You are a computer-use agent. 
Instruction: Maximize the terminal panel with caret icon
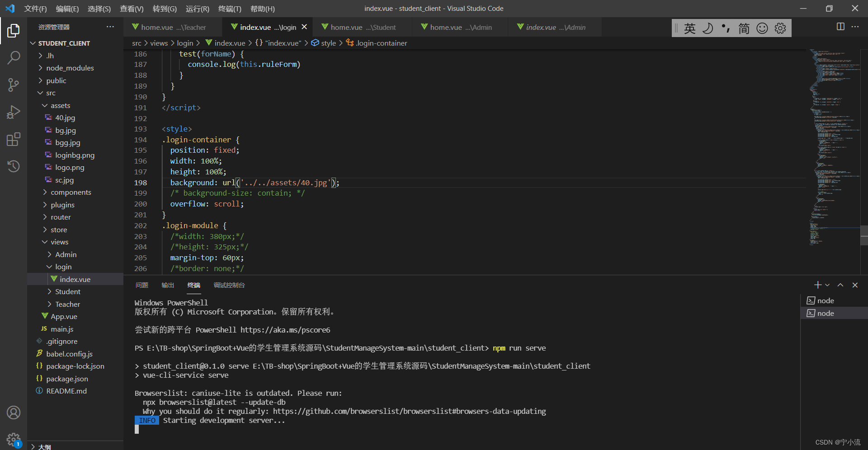(840, 285)
